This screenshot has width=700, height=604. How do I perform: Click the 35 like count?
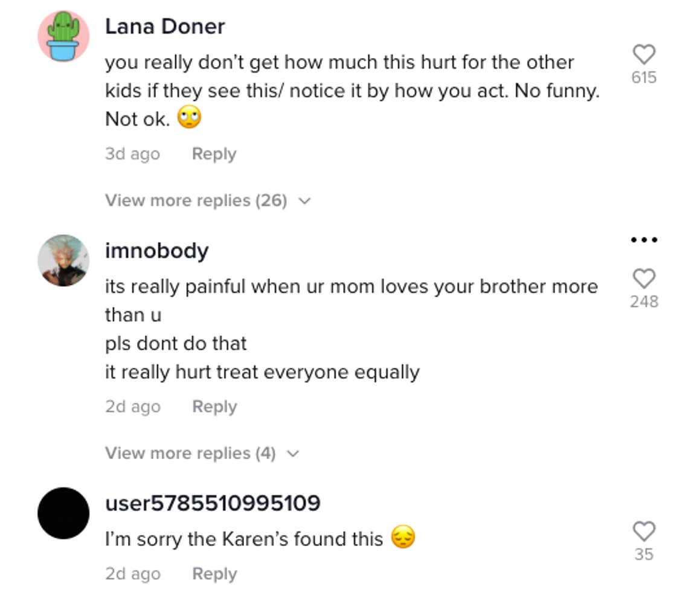point(644,554)
